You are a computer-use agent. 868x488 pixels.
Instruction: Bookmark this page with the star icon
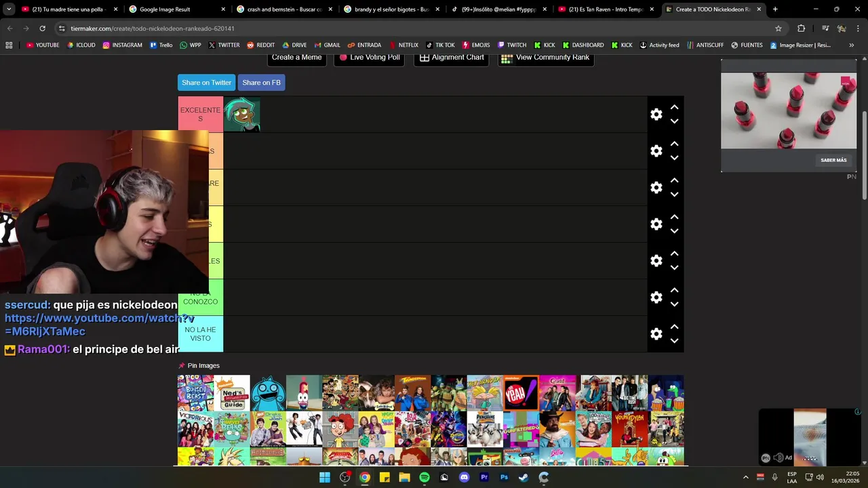click(x=778, y=28)
